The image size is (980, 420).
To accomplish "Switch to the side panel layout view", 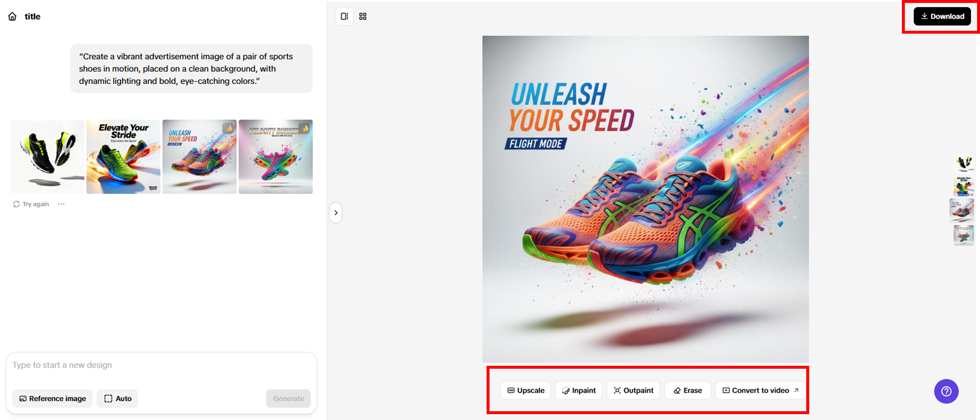I will coord(344,17).
